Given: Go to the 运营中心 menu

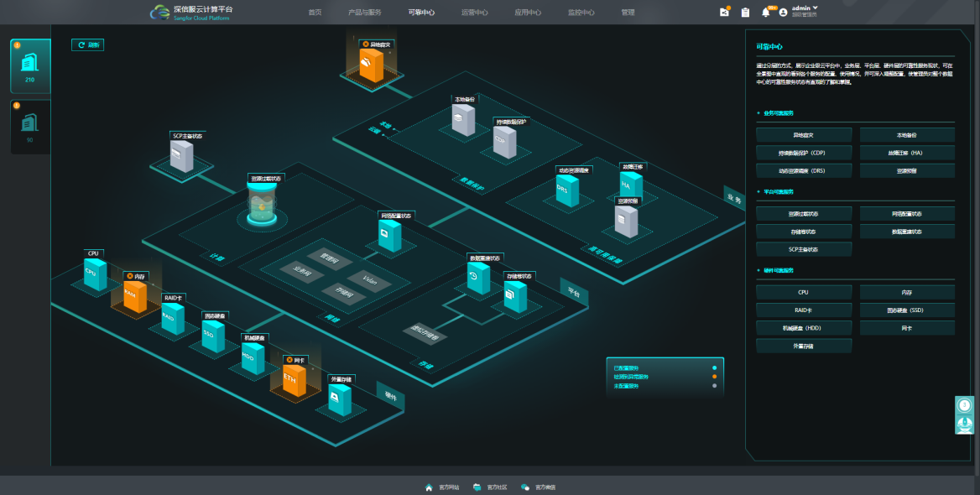Looking at the screenshot, I should 475,13.
